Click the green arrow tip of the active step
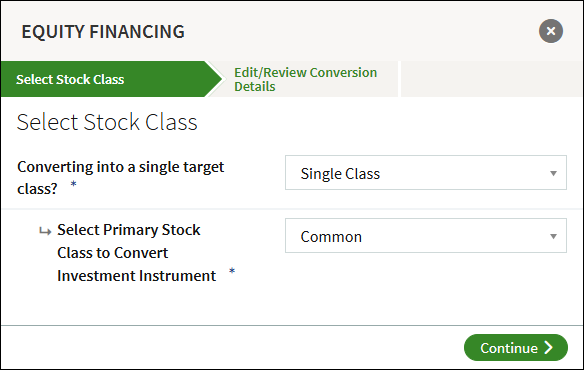584x370 pixels. tap(214, 79)
